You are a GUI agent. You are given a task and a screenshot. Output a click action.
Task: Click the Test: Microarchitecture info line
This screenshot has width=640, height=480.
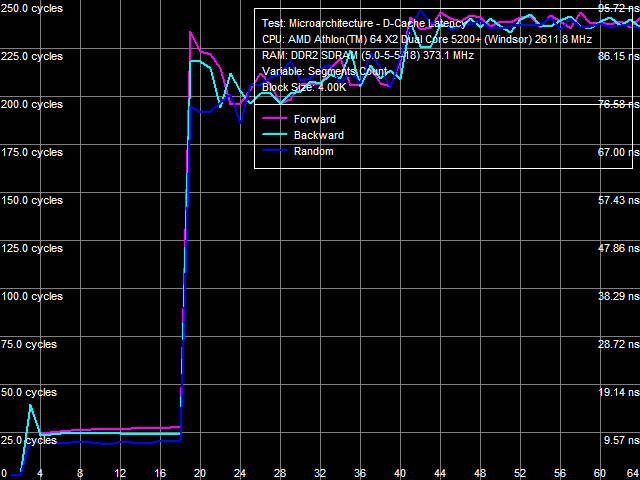point(363,23)
